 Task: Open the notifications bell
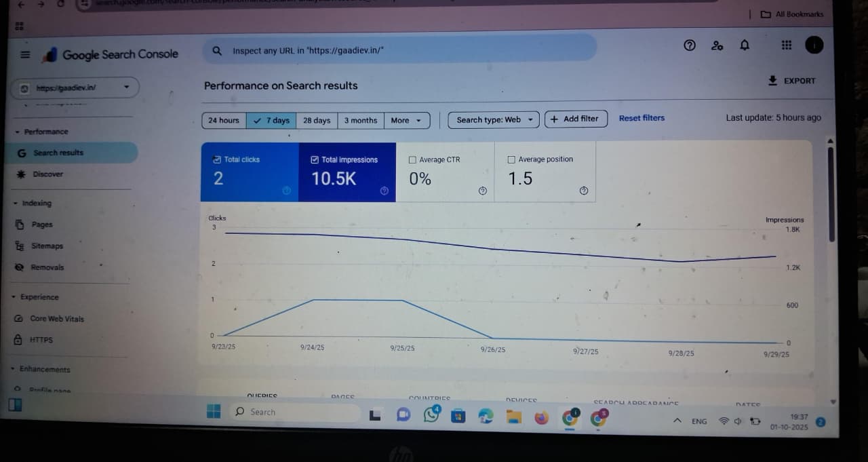[x=745, y=45]
